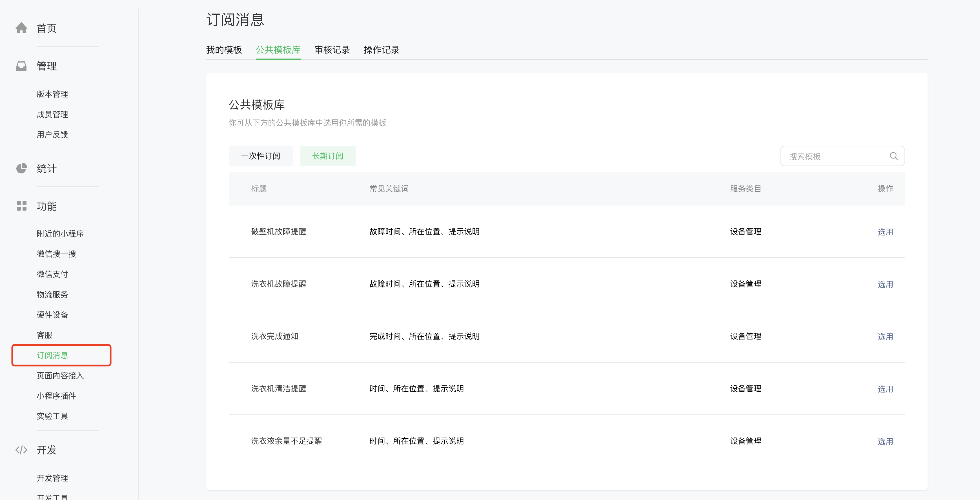This screenshot has width=980, height=500.
Task: Click the 操作 column header
Action: [x=885, y=189]
